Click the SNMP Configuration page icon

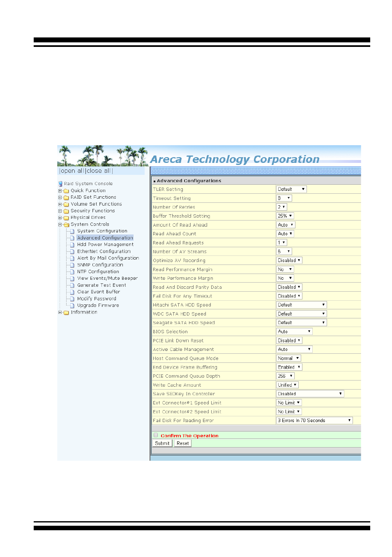72,265
